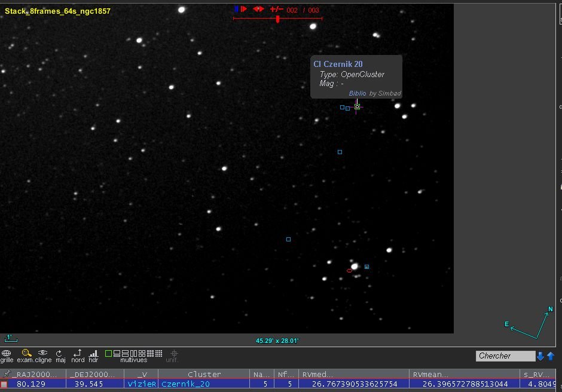Open the Biblio link in the tooltip
This screenshot has height=392, width=562.
click(x=357, y=93)
